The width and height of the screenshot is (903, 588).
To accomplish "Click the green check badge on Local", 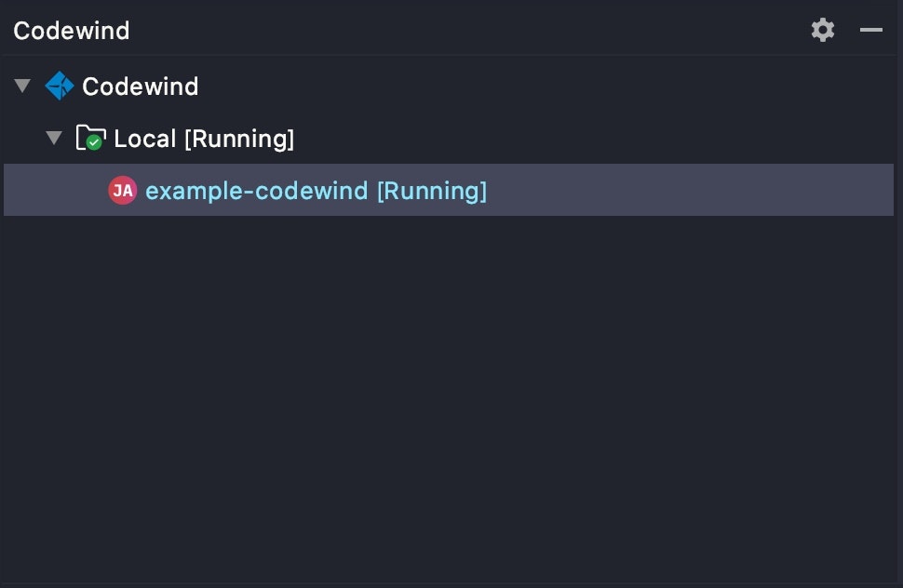I will (94, 143).
